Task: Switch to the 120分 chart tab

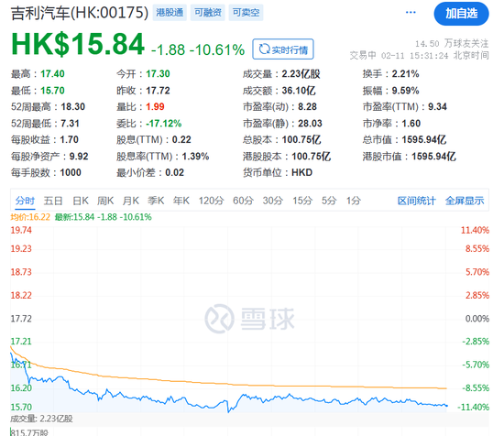Action: click(x=211, y=201)
